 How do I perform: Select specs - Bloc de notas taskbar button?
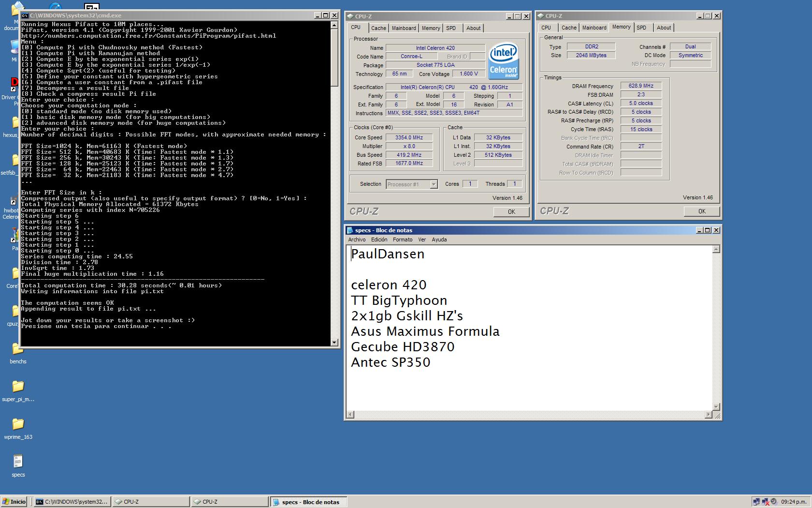pos(308,502)
